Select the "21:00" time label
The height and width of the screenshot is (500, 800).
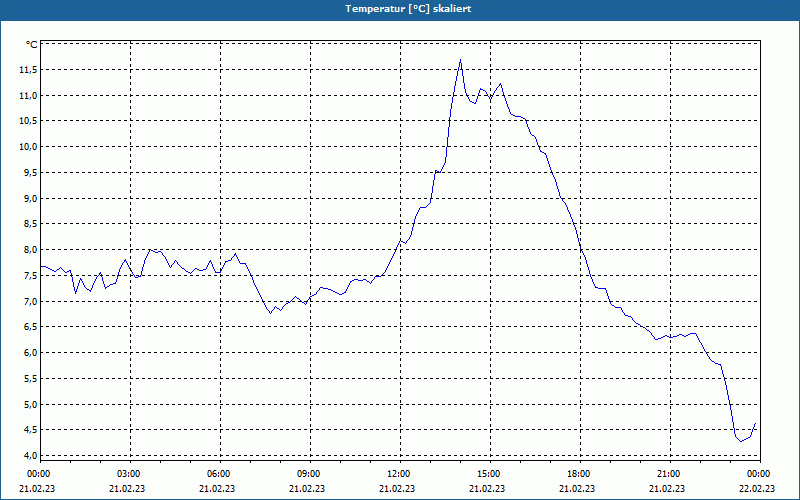[x=670, y=474]
